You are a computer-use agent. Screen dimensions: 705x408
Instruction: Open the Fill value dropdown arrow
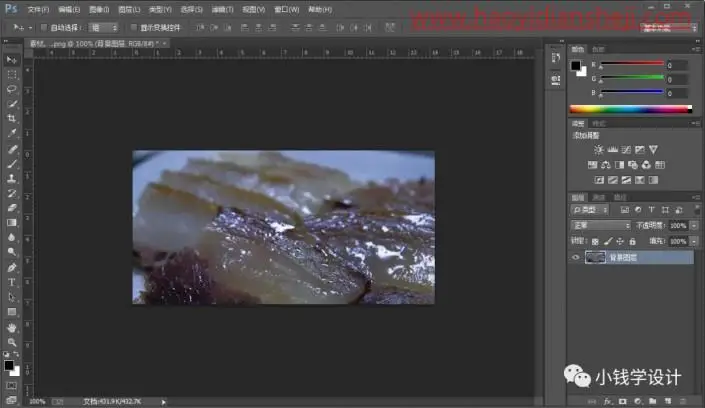(x=694, y=242)
